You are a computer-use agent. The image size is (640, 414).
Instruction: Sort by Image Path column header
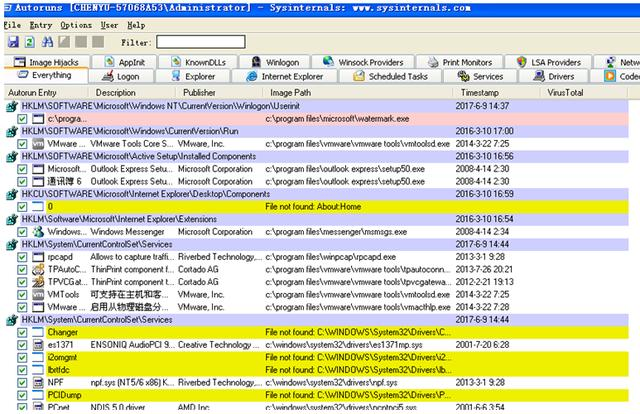click(x=358, y=93)
